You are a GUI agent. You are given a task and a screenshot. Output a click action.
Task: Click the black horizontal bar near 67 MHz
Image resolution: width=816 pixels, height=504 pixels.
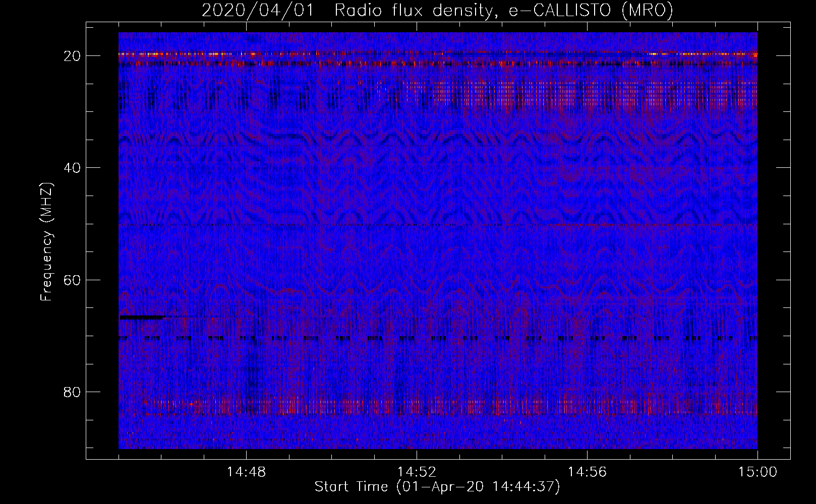[142, 318]
